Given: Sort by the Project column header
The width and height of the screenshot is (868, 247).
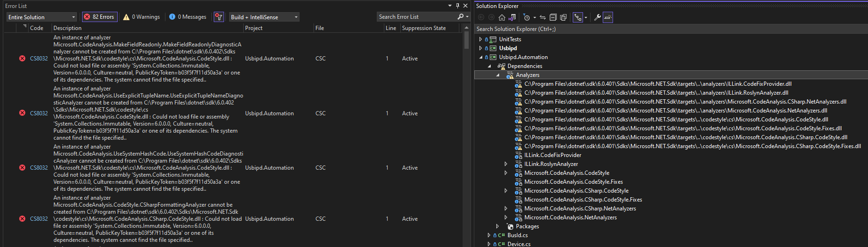Looking at the screenshot, I should (x=254, y=28).
